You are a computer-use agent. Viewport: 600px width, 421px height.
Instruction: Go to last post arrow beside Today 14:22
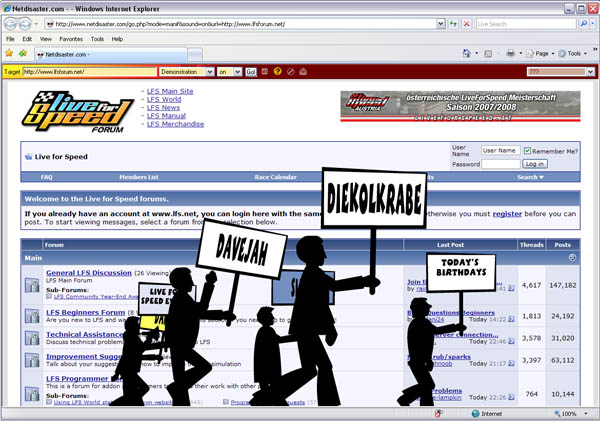click(x=511, y=319)
